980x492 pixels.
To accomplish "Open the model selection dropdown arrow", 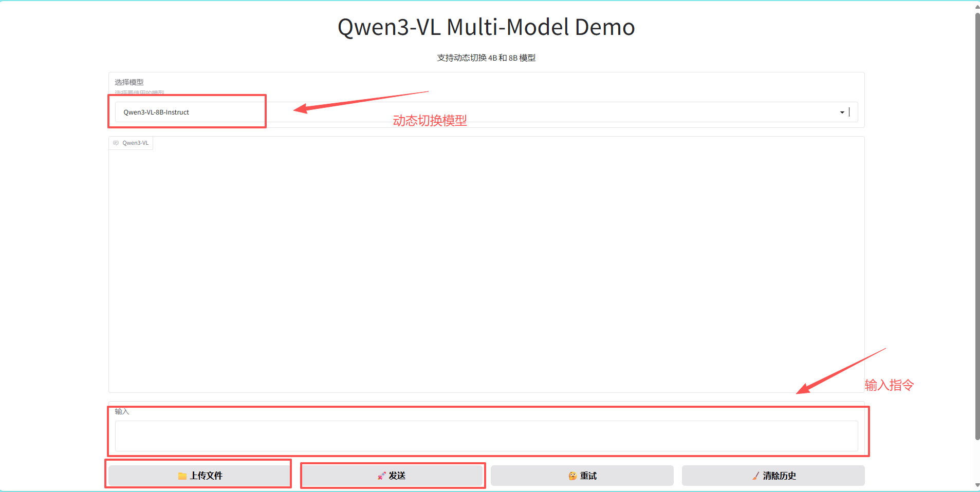I will (842, 112).
